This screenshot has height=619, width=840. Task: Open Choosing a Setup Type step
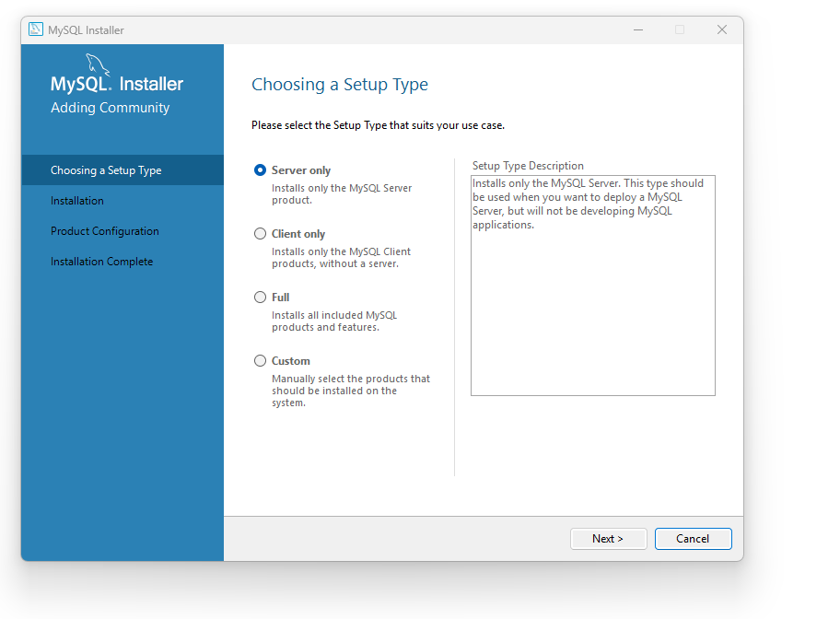[x=122, y=169]
